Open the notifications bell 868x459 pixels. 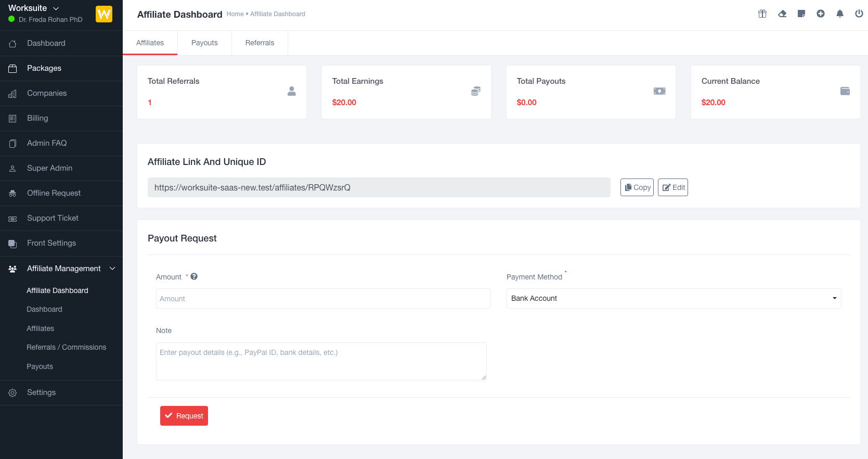coord(840,14)
